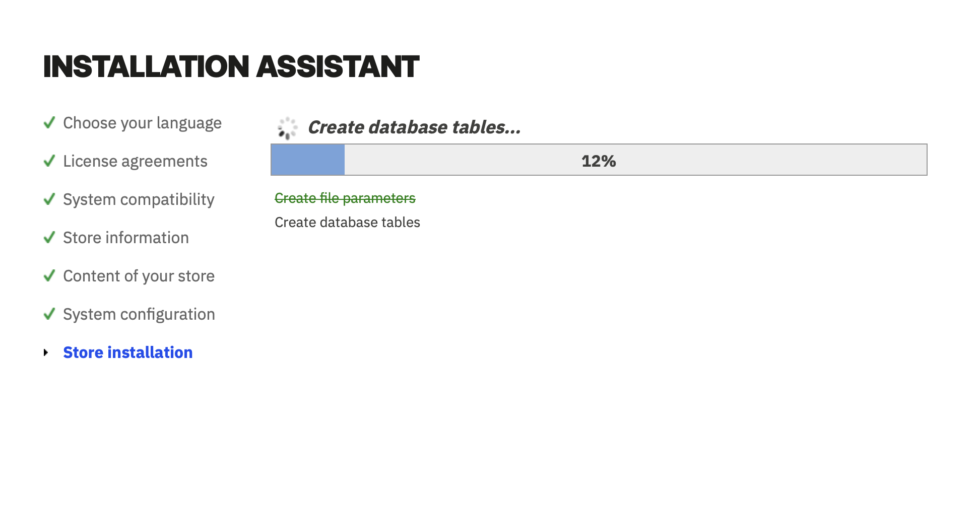Click the checkmark beside System configuration

pyautogui.click(x=49, y=314)
